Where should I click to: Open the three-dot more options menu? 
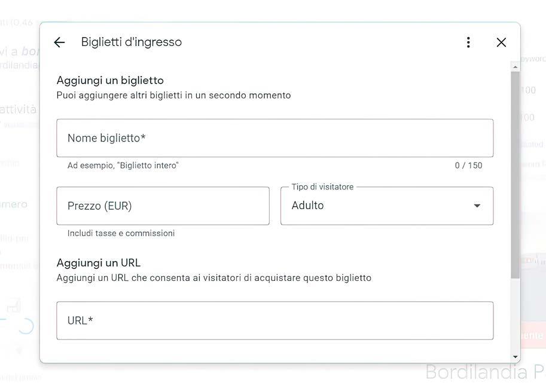tap(468, 42)
